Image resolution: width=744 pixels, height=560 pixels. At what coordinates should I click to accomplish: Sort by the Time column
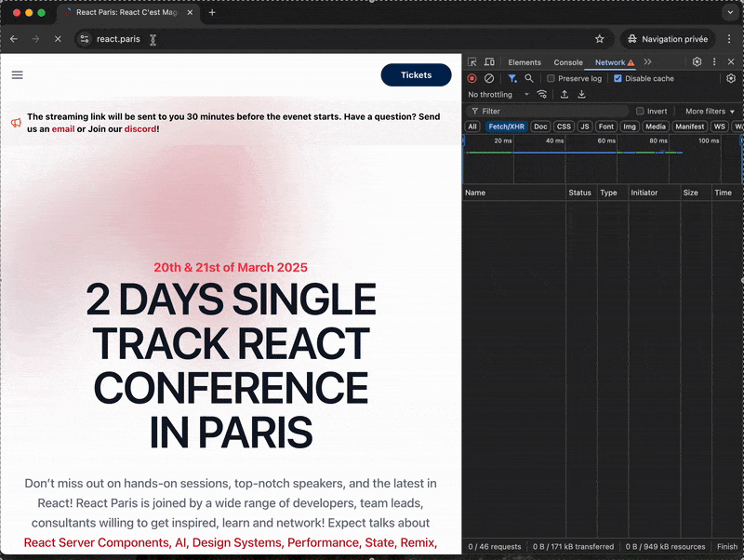pyautogui.click(x=727, y=193)
